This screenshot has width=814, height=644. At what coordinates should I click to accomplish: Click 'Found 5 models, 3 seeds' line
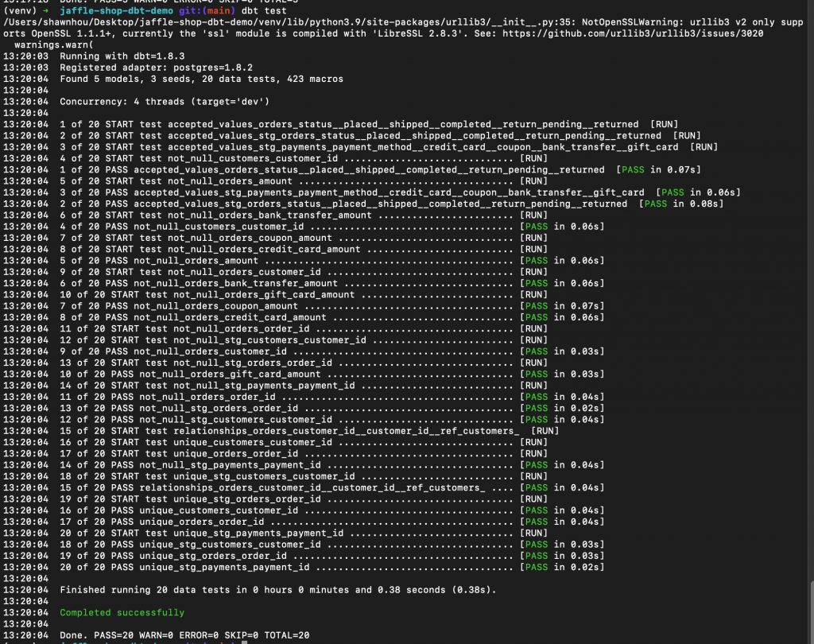(x=201, y=79)
